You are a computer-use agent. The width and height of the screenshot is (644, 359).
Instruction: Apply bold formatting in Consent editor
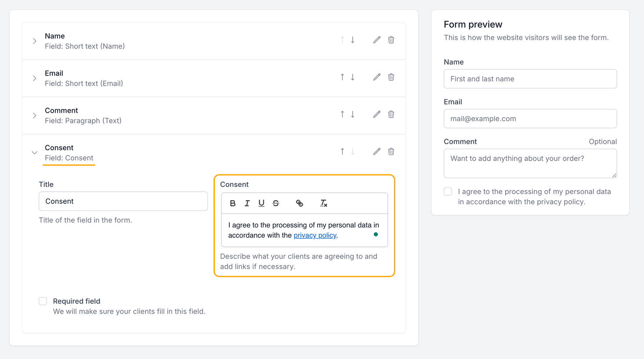233,203
